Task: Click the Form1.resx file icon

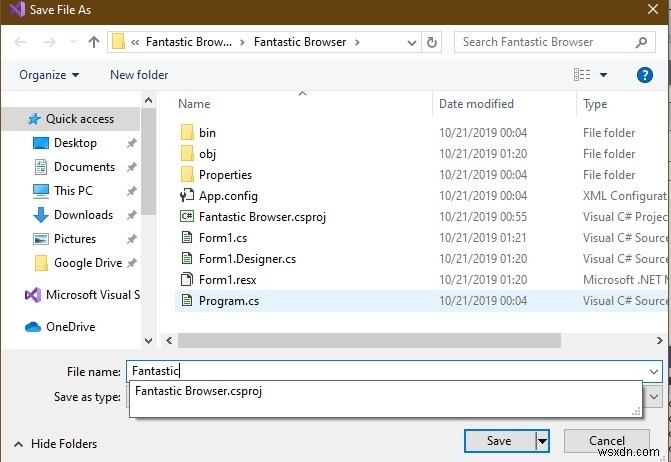Action: click(187, 280)
